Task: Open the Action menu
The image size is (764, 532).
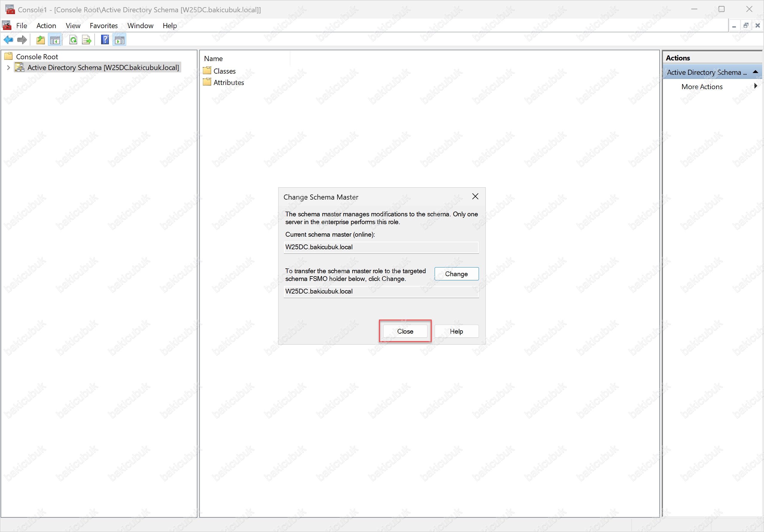Action: (x=46, y=26)
